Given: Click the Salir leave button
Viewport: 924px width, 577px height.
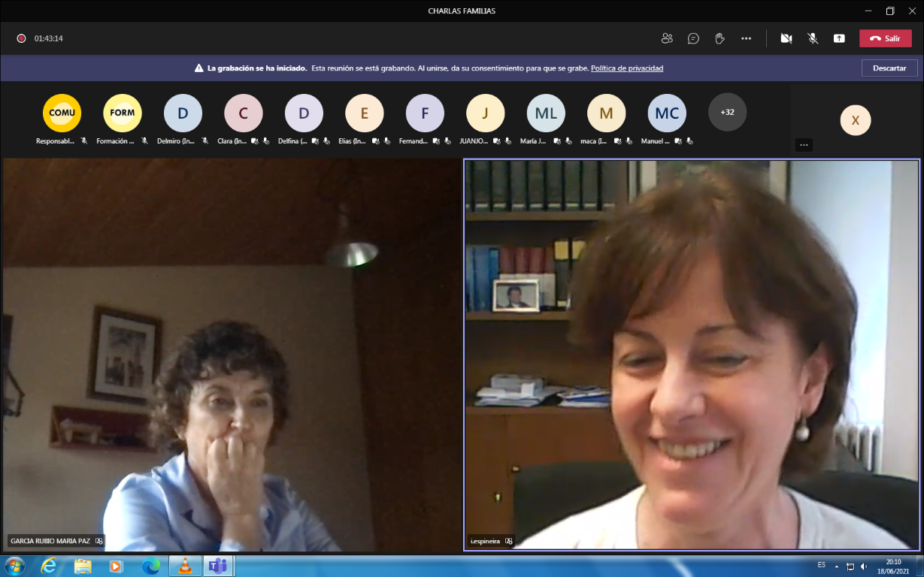Looking at the screenshot, I should (885, 38).
